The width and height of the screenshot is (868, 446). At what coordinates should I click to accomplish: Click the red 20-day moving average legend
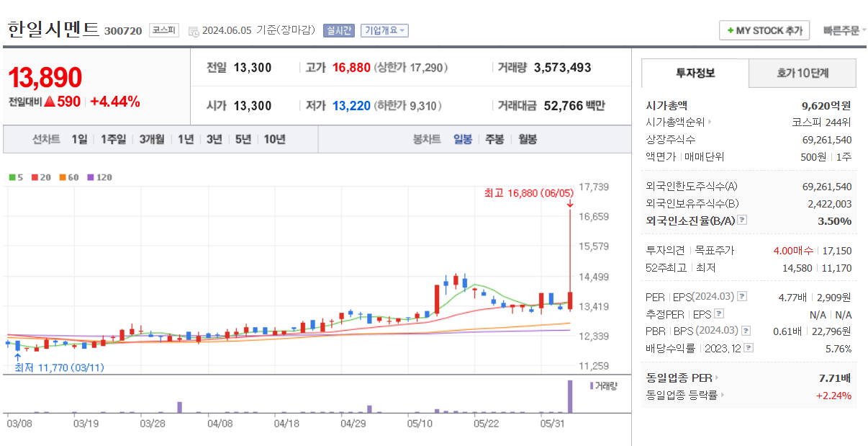click(x=41, y=177)
